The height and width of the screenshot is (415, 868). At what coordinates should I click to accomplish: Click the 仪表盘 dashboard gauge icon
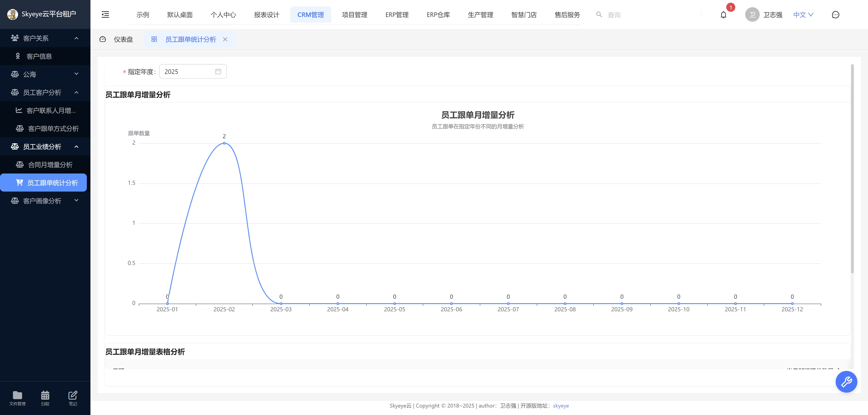103,39
